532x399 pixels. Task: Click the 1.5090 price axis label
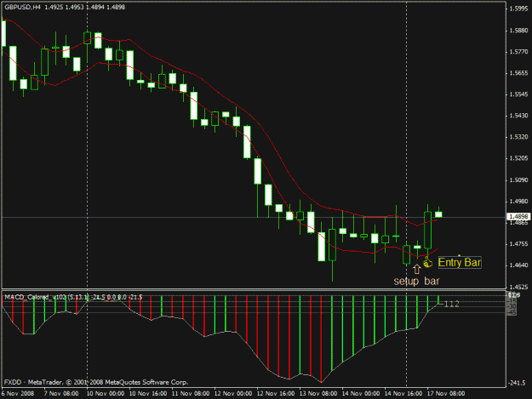518,180
